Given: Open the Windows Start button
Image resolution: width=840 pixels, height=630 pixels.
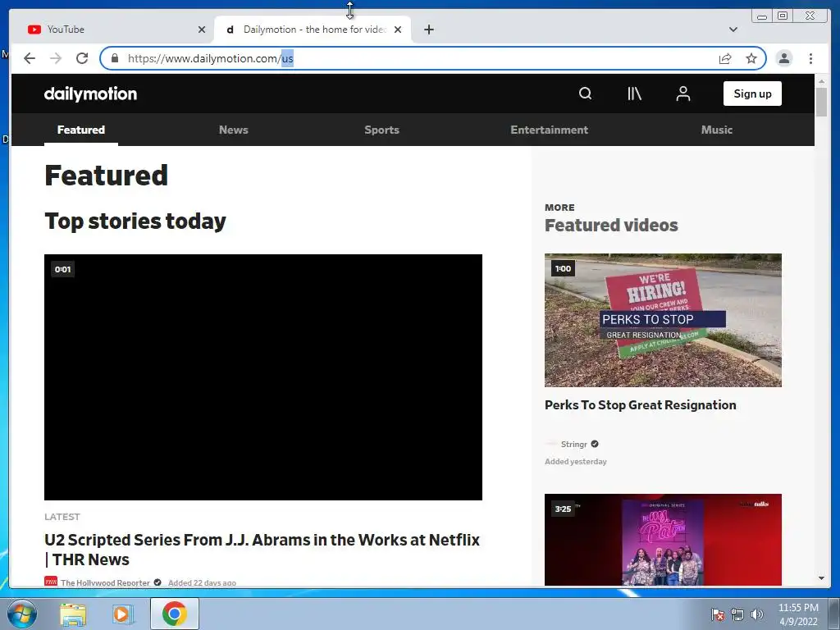Looking at the screenshot, I should (x=21, y=614).
